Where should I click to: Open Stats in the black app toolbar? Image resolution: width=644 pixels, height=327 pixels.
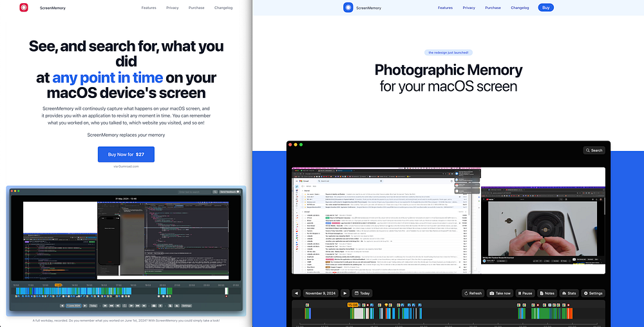[x=569, y=293]
